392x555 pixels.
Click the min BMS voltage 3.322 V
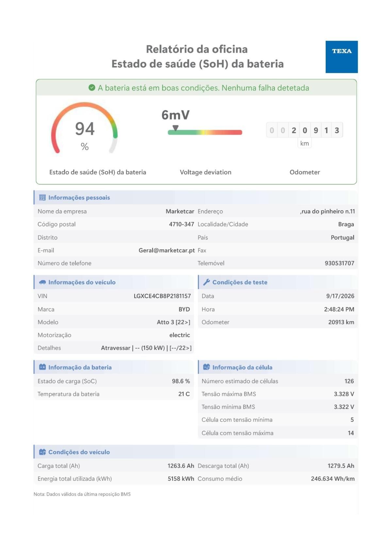pyautogui.click(x=344, y=407)
